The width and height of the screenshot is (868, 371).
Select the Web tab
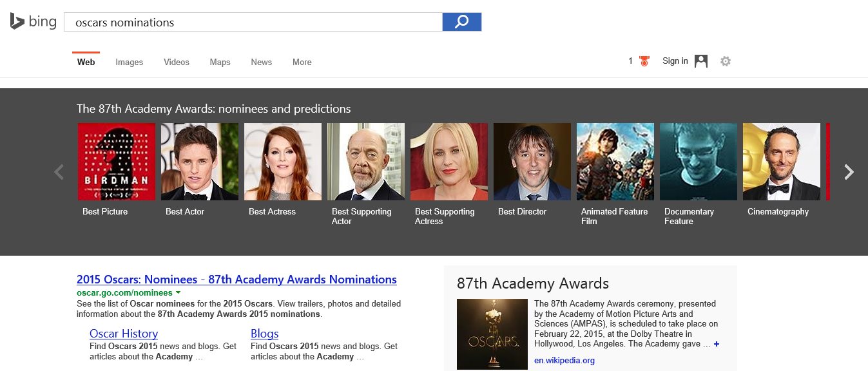[x=86, y=62]
